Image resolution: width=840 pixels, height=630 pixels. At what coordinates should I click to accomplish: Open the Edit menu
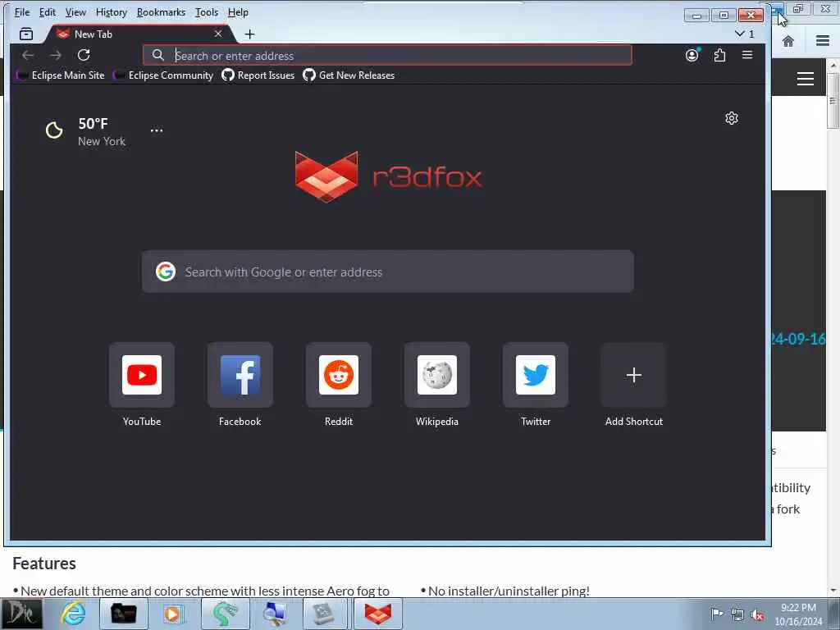[x=47, y=11]
